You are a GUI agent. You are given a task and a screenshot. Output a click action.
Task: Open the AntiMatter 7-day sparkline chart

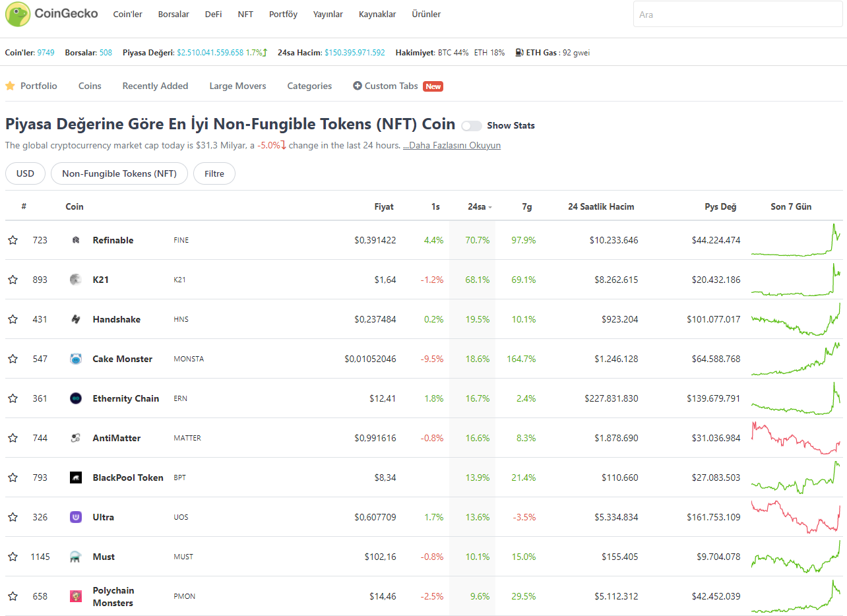[x=796, y=438]
